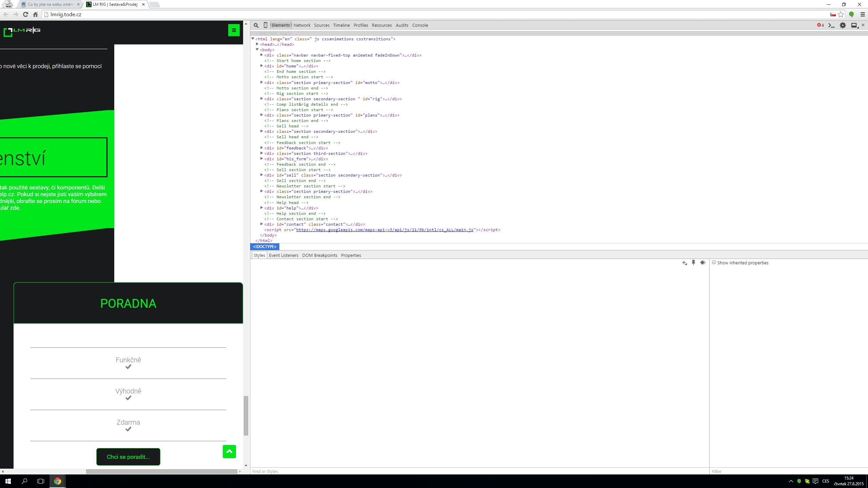The width and height of the screenshot is (868, 488).
Task: Toggle device mode phone icon
Action: [x=265, y=25]
